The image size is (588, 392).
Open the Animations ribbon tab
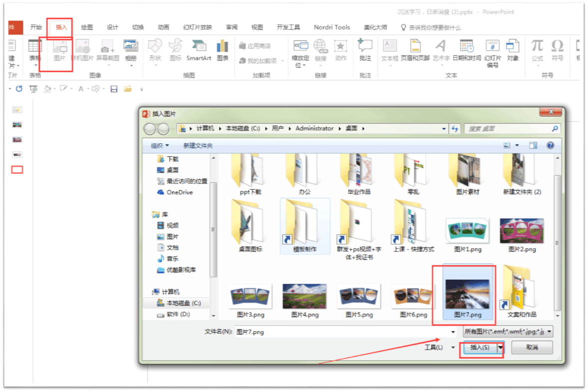coord(163,27)
